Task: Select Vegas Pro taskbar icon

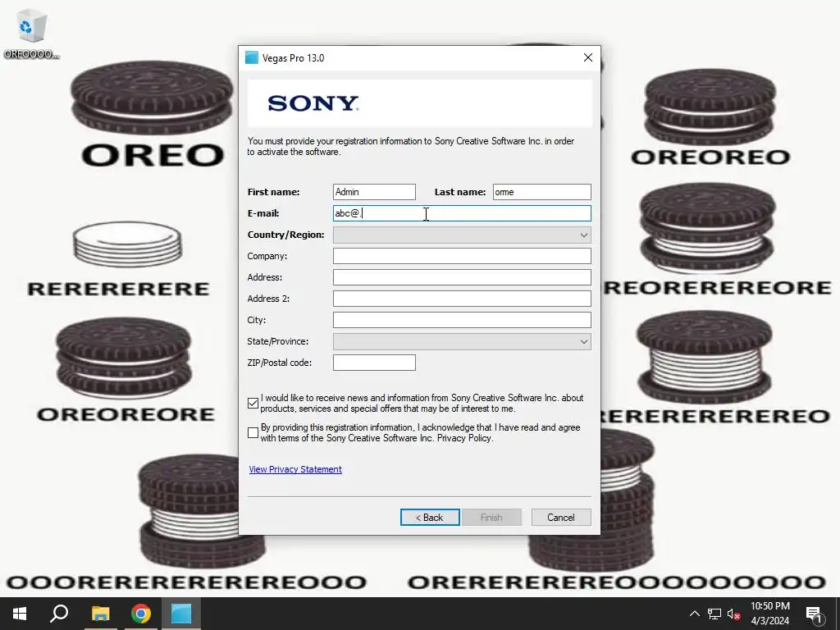Action: (x=181, y=614)
